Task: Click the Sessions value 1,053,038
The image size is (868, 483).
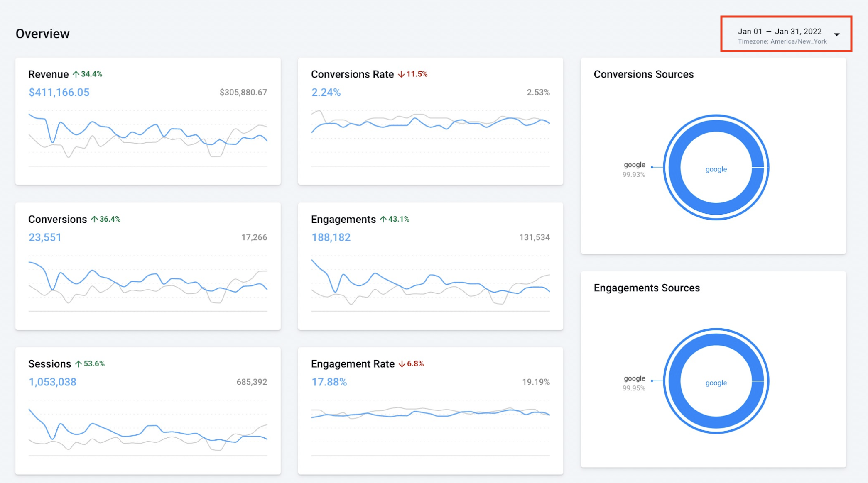Action: pyautogui.click(x=52, y=382)
